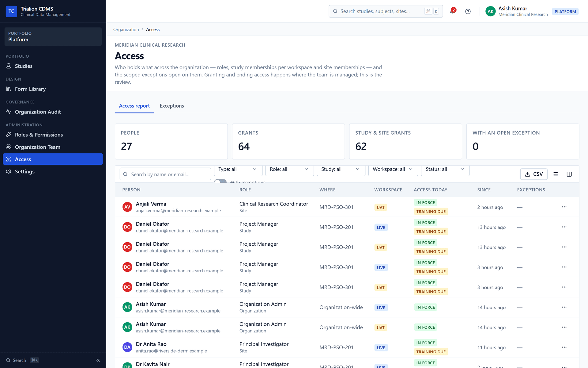
Task: Open the Portfolio Platform switcher
Action: click(x=53, y=36)
